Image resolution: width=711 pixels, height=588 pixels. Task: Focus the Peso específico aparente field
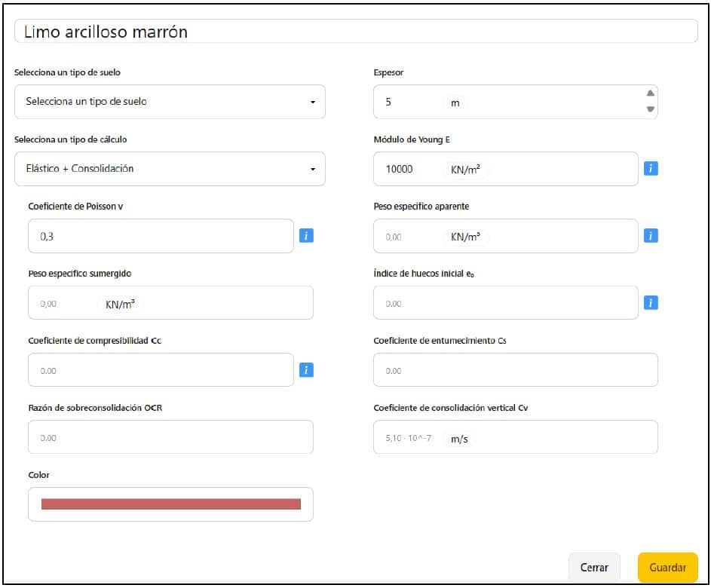pyautogui.click(x=506, y=236)
